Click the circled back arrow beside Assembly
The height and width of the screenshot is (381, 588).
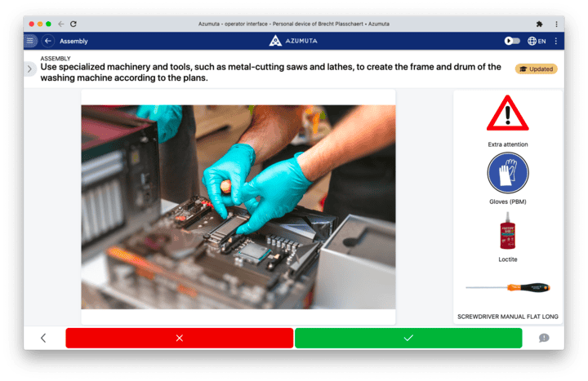click(48, 41)
